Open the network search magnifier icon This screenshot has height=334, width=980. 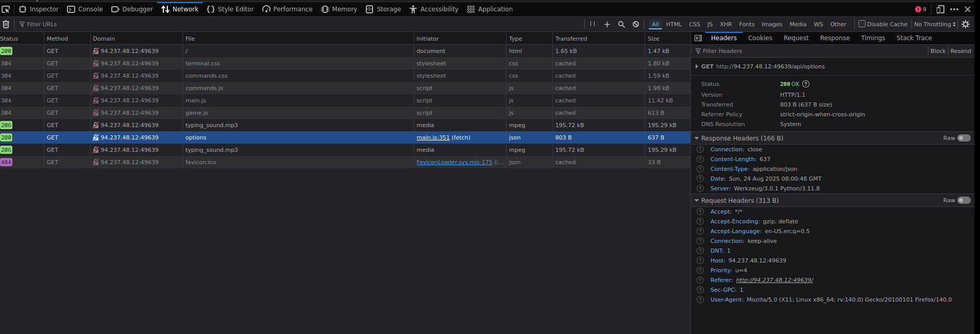click(x=621, y=24)
